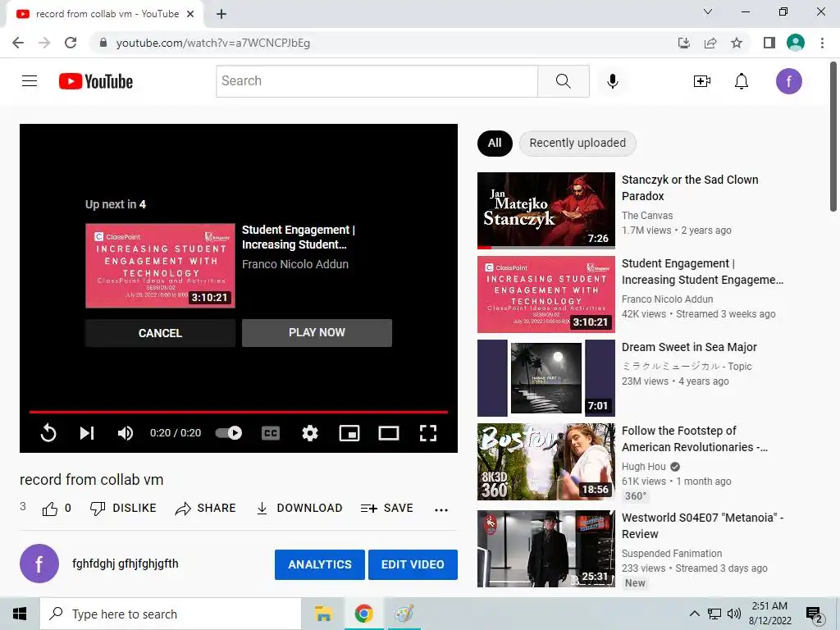Cancel the up next autoplay
840x630 pixels.
tap(160, 333)
